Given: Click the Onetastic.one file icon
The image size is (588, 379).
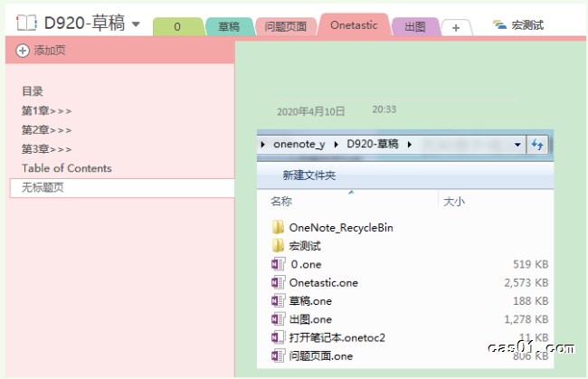Looking at the screenshot, I should [x=278, y=282].
